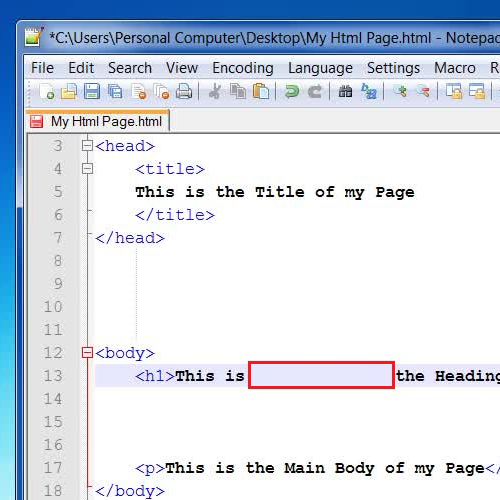Image resolution: width=500 pixels, height=500 pixels.
Task: Click line number 17 in the margin
Action: tap(53, 468)
